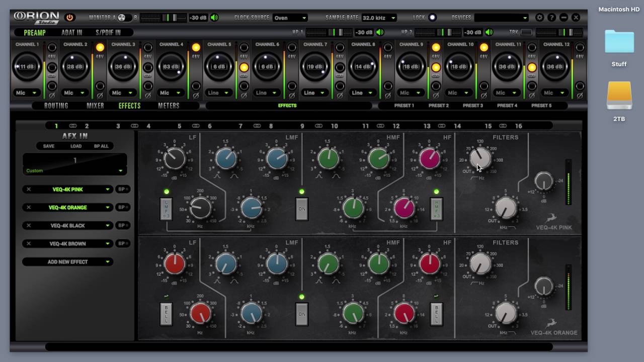Viewport: 644px width, 362px height.
Task: Open the Devices dropdown
Action: pyautogui.click(x=502, y=18)
